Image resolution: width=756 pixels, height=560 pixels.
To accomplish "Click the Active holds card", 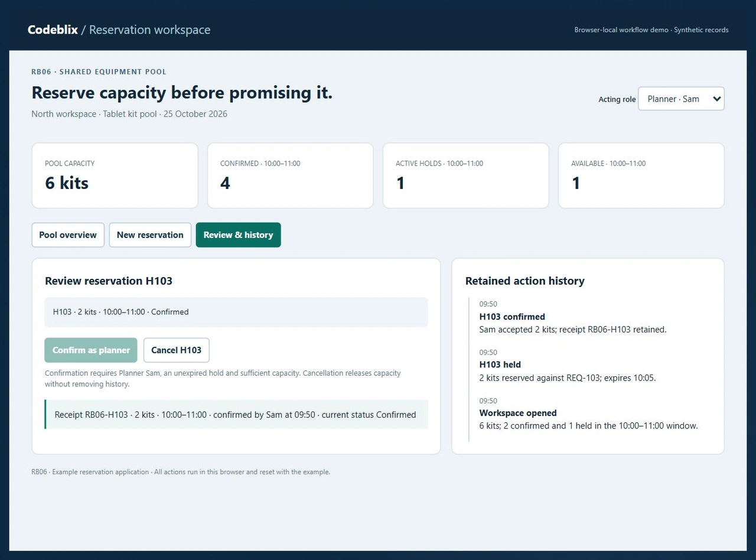I will coord(465,175).
